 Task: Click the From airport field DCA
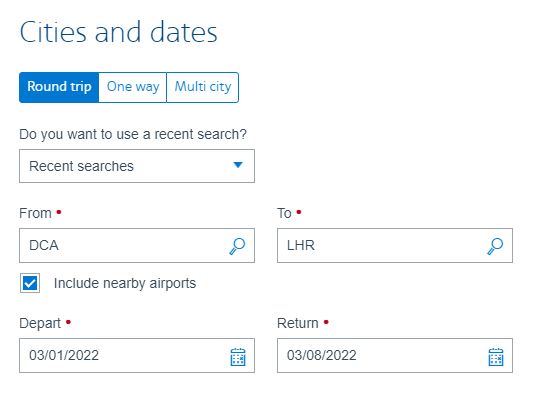coord(137,245)
